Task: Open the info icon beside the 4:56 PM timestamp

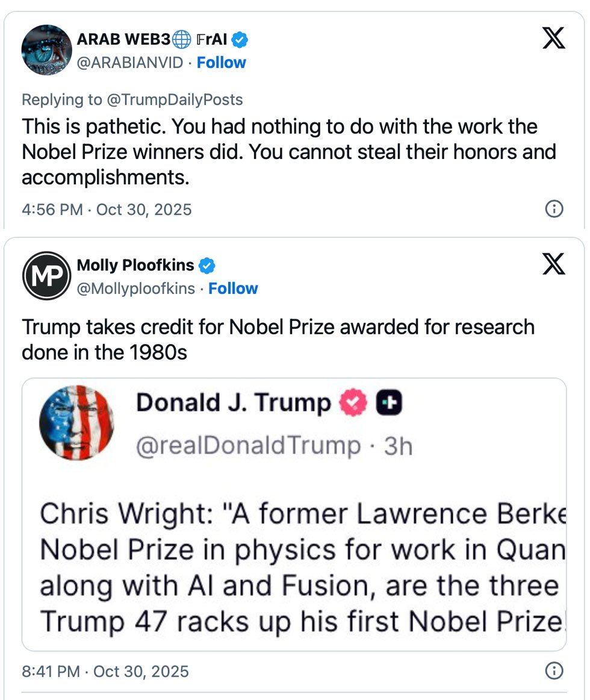Action: click(x=554, y=209)
